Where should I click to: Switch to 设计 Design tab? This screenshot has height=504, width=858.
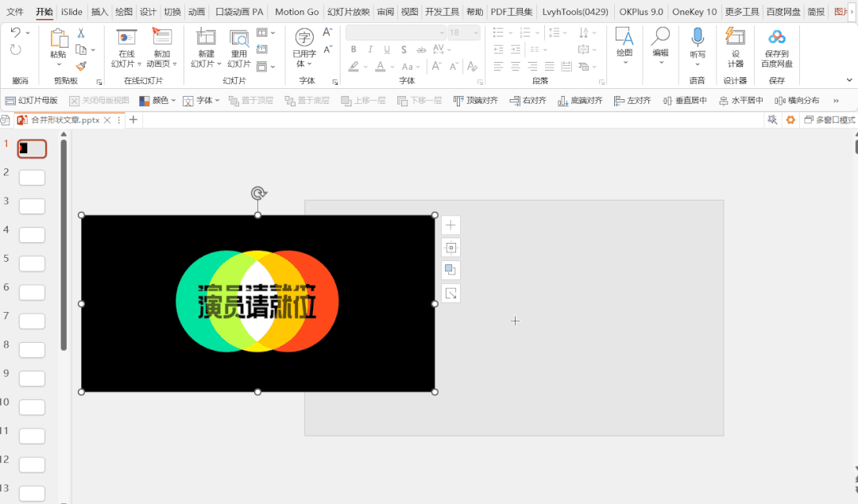(x=148, y=11)
